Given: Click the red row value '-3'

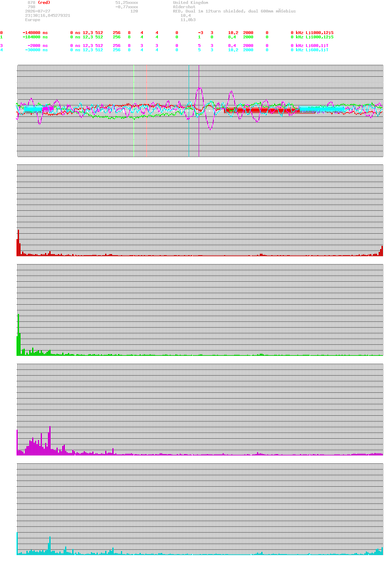Looking at the screenshot, I should tap(200, 33).
